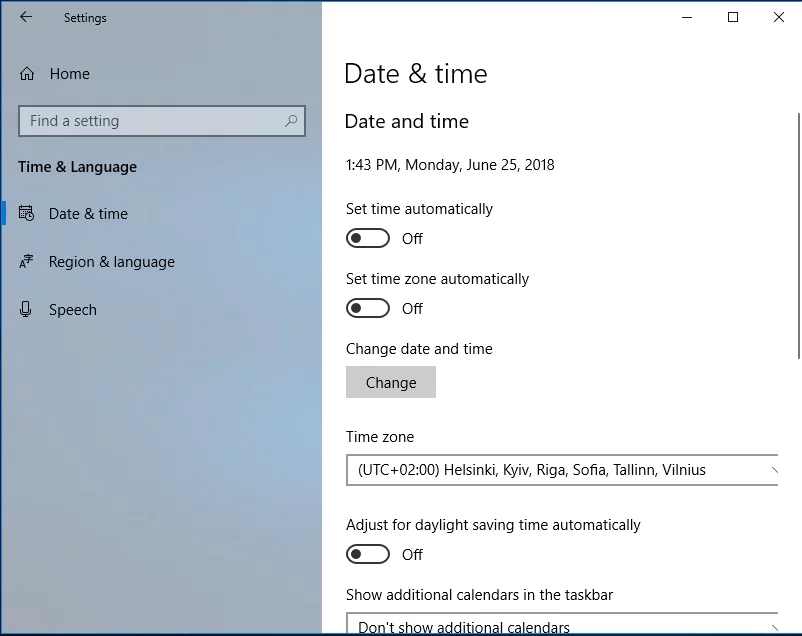Click the Find a setting field
Image resolution: width=802 pixels, height=636 pixels.
click(x=150, y=121)
